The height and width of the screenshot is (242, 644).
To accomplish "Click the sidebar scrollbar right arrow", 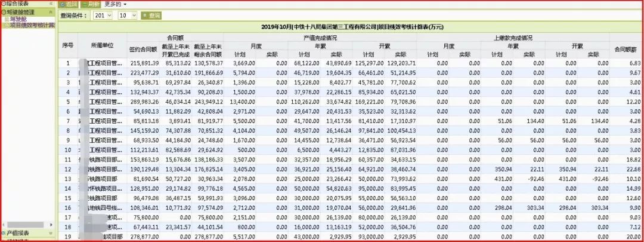I will tap(52, 225).
